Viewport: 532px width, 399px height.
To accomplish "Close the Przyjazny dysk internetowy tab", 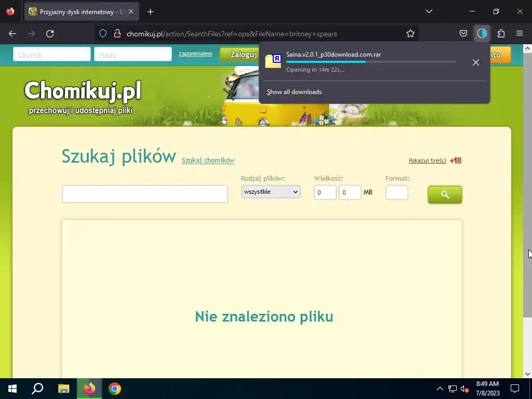I will 131,11.
